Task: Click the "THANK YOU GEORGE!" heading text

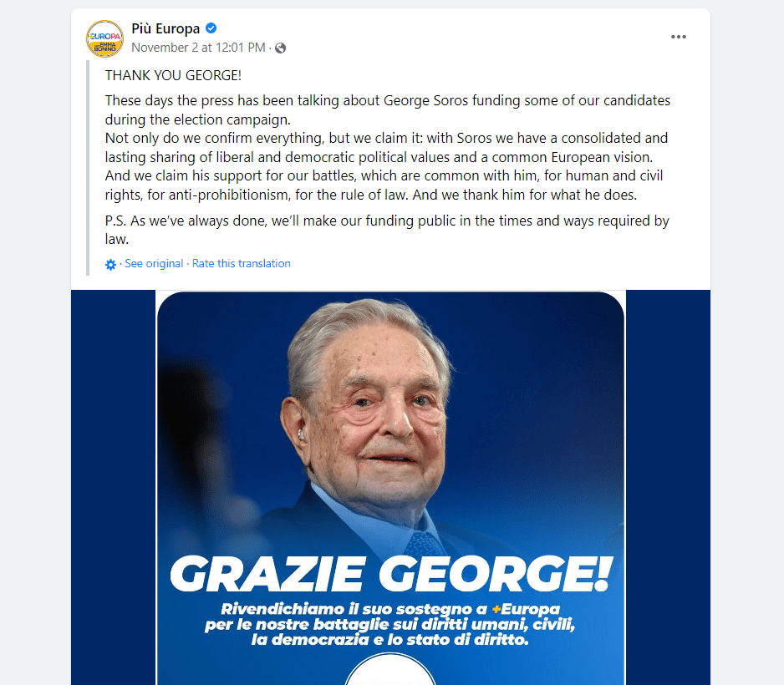Action: [173, 76]
